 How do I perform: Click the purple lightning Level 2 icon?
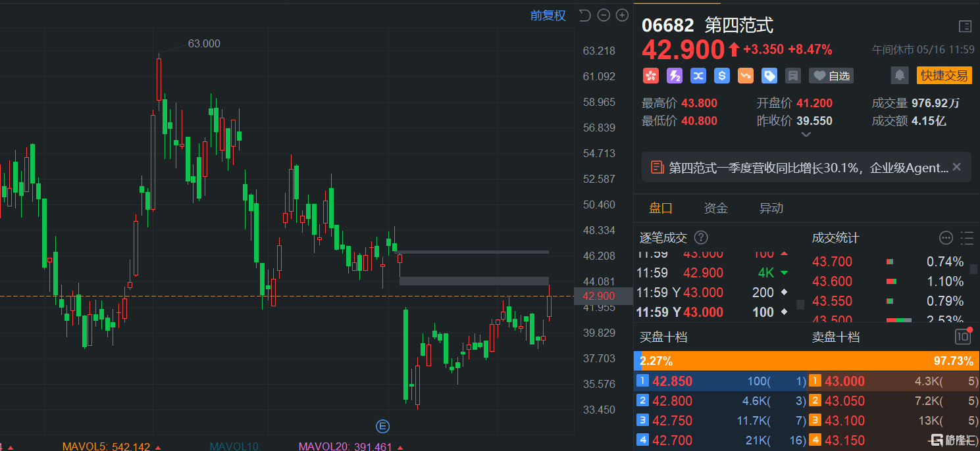click(x=675, y=76)
